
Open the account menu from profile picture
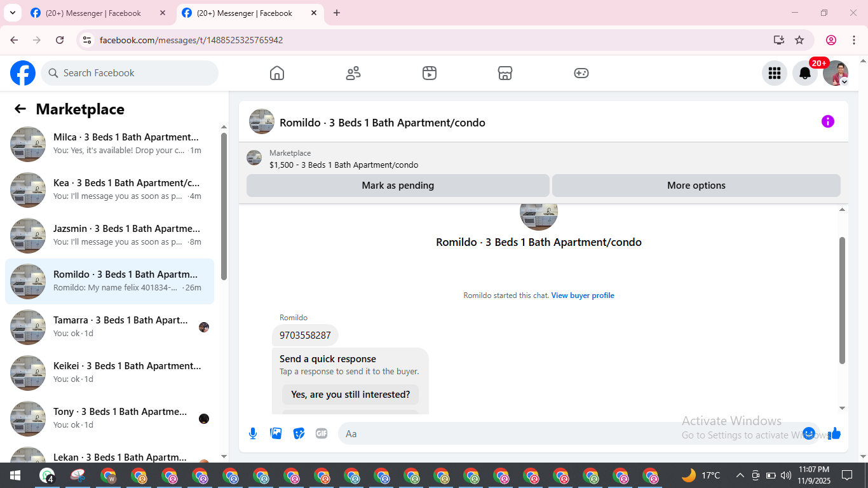836,73
